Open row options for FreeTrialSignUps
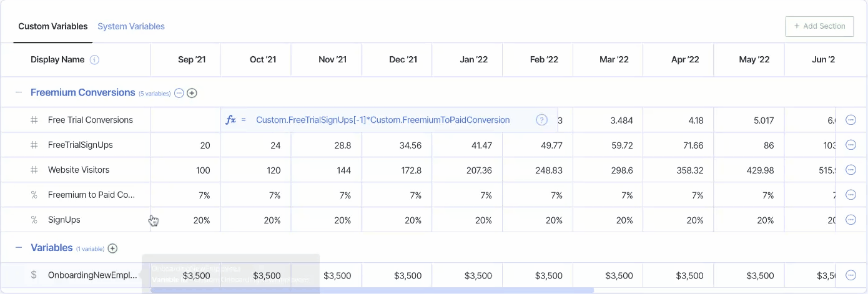Screen dimensions: 868x294 pyautogui.click(x=851, y=145)
